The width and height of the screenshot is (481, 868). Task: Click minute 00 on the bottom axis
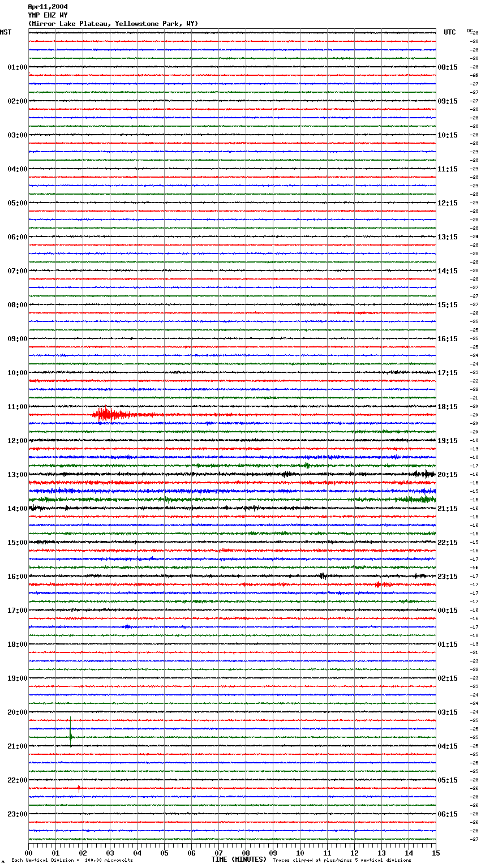click(28, 853)
